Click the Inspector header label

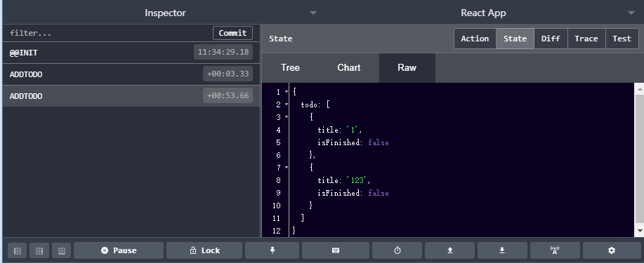point(165,13)
